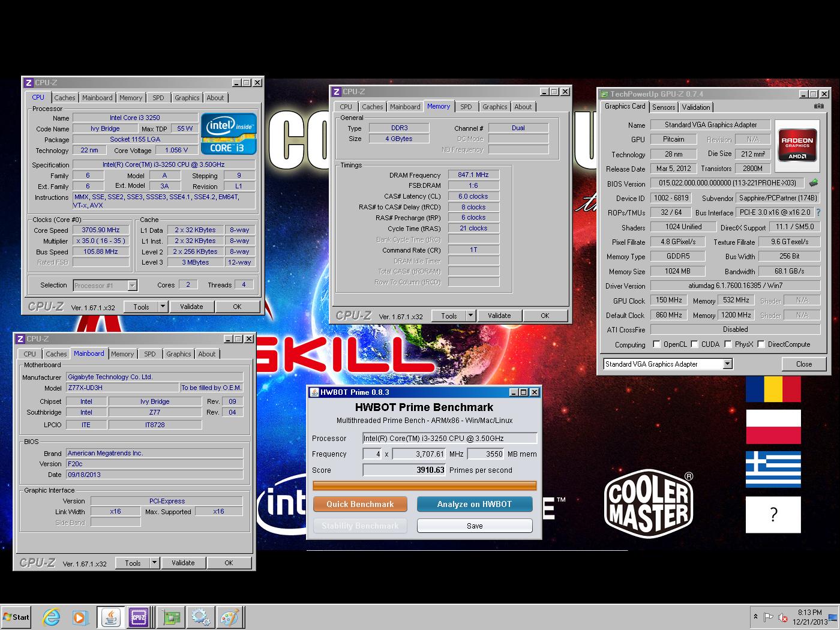Click Save in HWBOT Prime
The image size is (840, 630).
[475, 526]
